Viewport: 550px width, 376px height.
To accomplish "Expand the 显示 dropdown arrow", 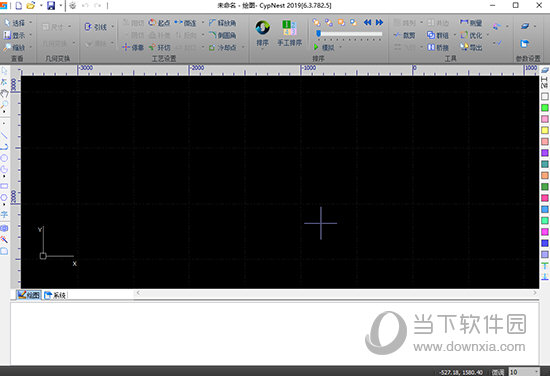I will 31,35.
